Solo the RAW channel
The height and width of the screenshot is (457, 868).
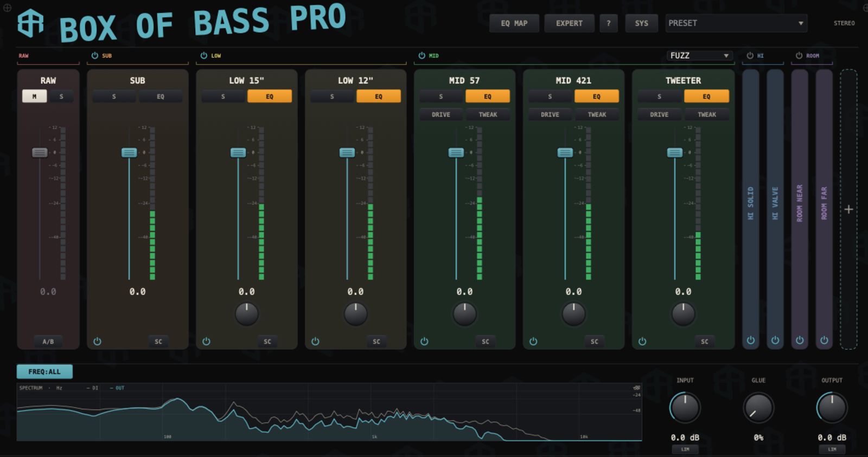tap(61, 96)
